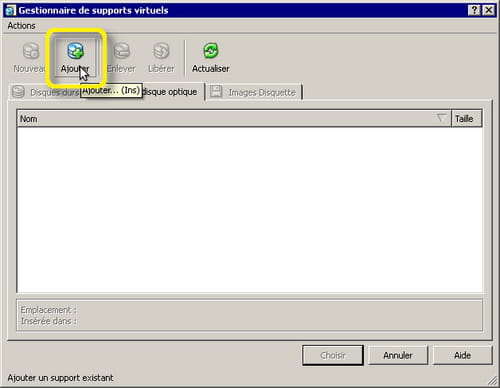Viewport: 500px width, 388px height.
Task: Click the Taille column header
Action: point(467,119)
